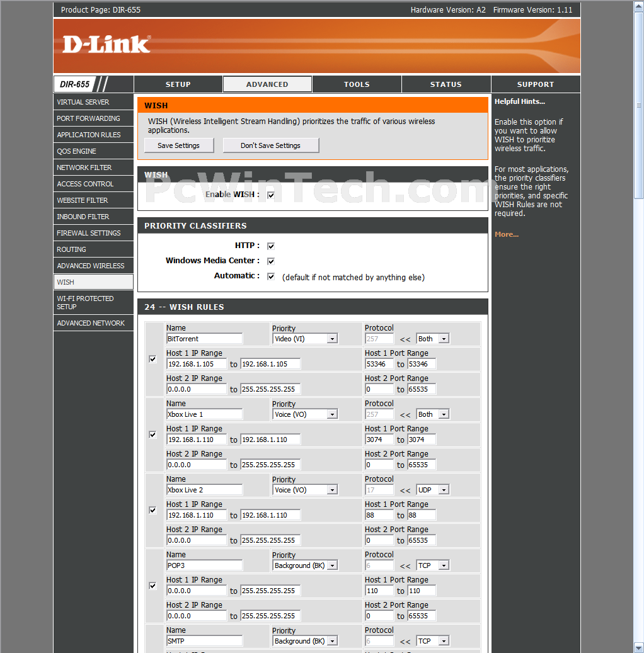
Task: Open the Xbox Live 2 UDP protocol dropdown
Action: pyautogui.click(x=433, y=490)
